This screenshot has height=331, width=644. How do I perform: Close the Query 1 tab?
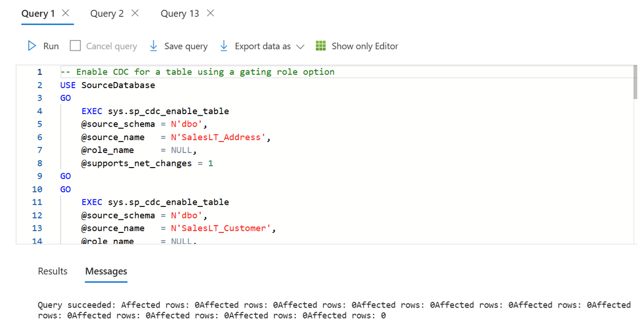tap(65, 13)
